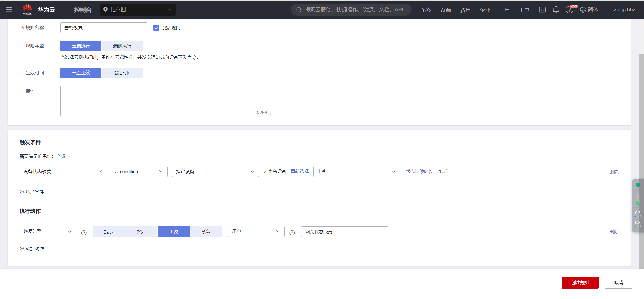Uncheck the 激活规则 checkbox

pyautogui.click(x=156, y=28)
